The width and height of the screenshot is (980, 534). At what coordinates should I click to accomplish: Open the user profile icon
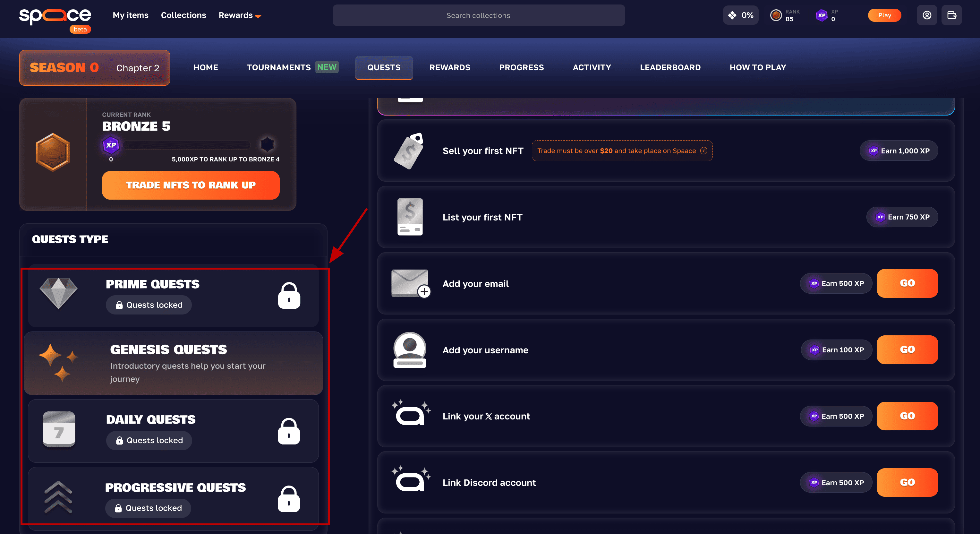click(x=927, y=15)
